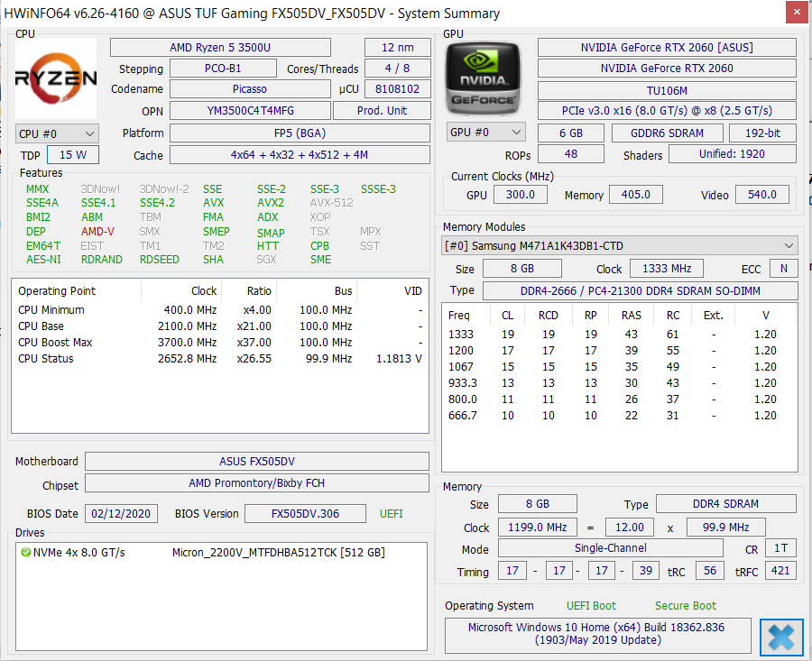Select the 666.7 frequency timing row
This screenshot has height=661, width=812.
point(619,415)
